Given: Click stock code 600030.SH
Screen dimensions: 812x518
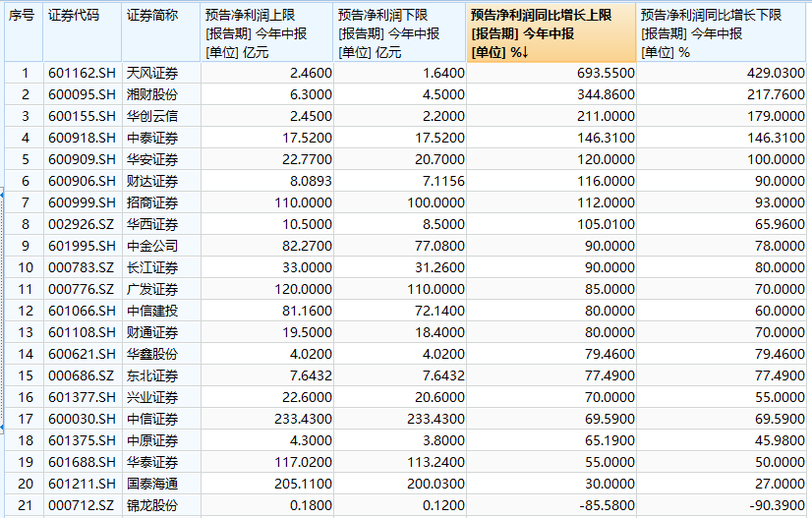Looking at the screenshot, I should click(83, 419).
